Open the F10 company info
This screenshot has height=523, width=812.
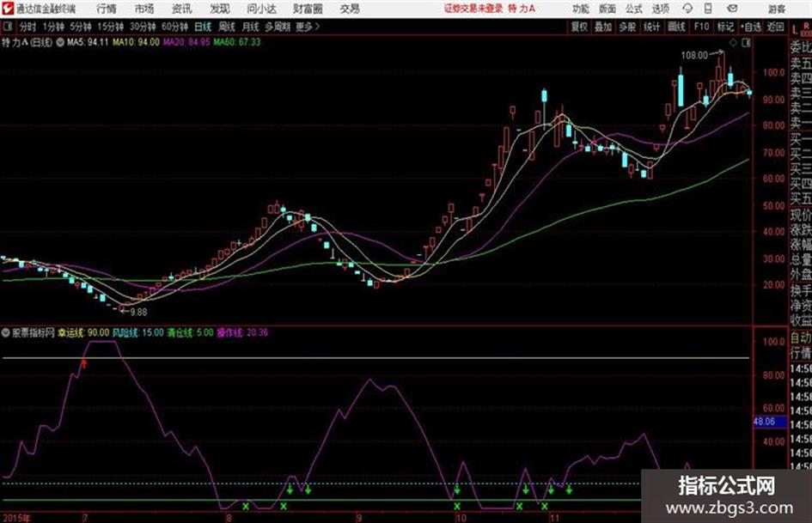tap(701, 27)
